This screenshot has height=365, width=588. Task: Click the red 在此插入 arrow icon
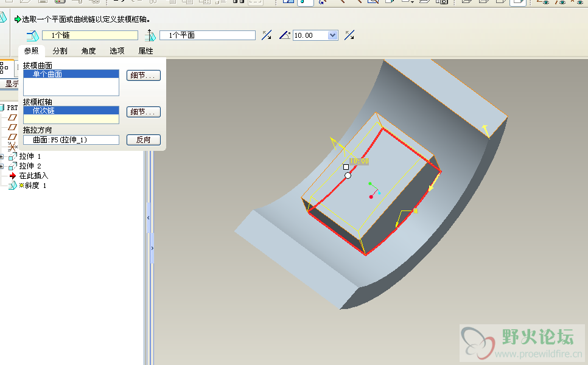tap(13, 176)
